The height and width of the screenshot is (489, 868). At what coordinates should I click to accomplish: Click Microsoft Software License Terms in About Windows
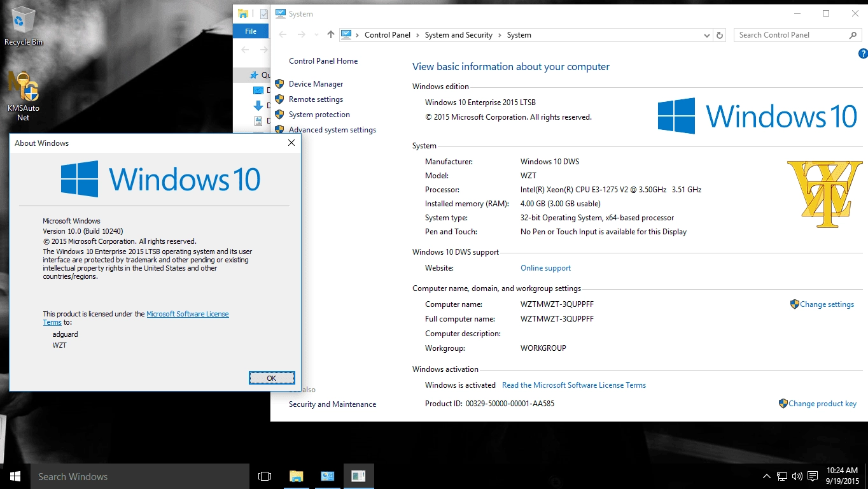187,314
